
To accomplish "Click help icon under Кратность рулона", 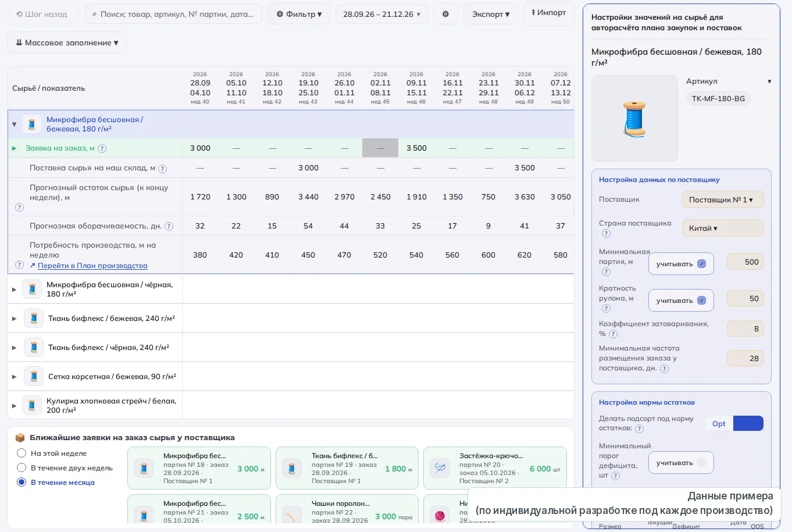I will (x=606, y=308).
